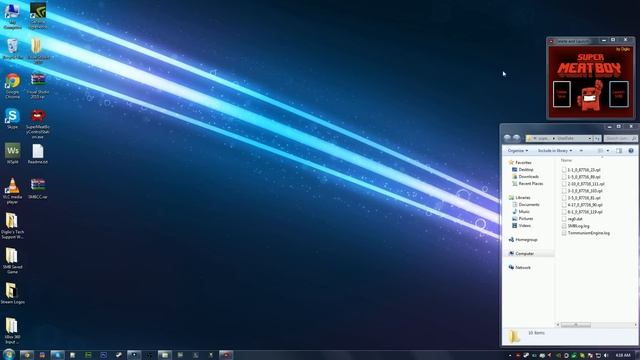This screenshot has height=360, width=640.
Task: Click the volume tray icon
Action: click(606, 356)
